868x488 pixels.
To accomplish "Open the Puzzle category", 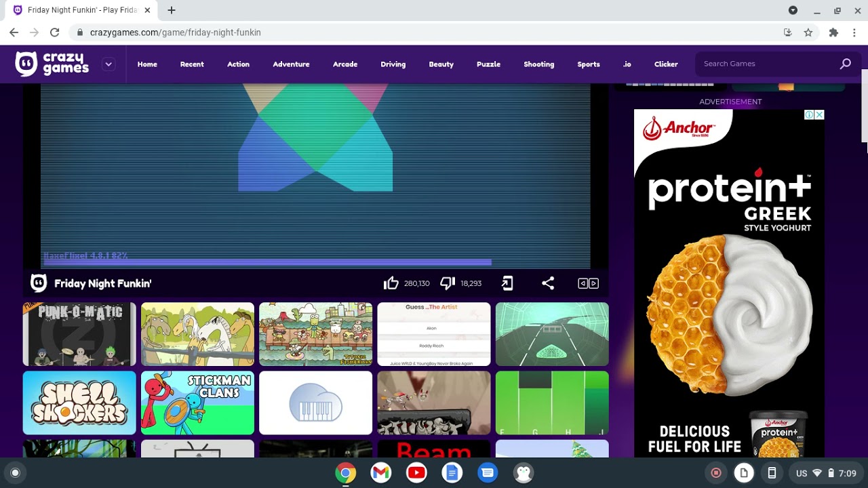I will (x=488, y=64).
